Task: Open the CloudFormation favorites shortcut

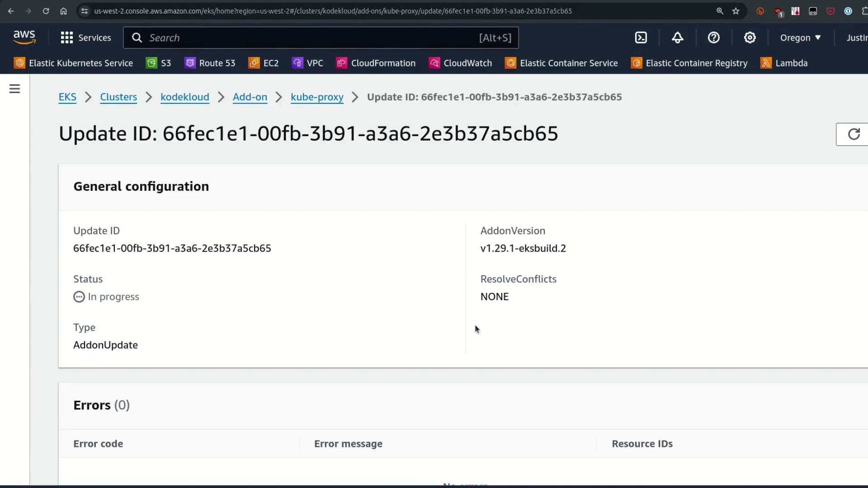Action: point(376,63)
